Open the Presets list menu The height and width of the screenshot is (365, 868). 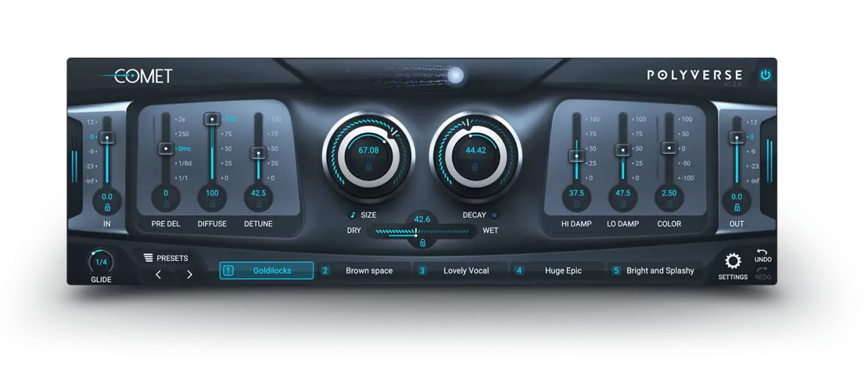tap(166, 258)
